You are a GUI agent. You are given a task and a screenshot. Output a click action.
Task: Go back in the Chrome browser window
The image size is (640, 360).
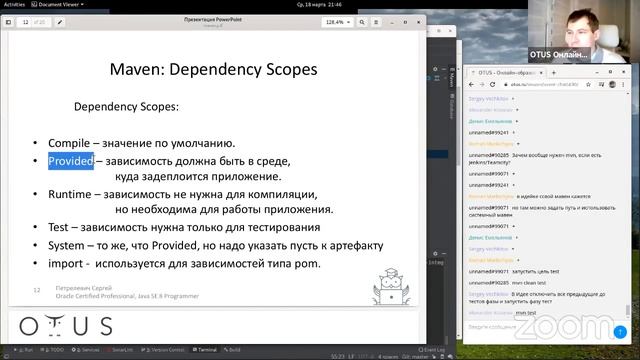coord(471,84)
